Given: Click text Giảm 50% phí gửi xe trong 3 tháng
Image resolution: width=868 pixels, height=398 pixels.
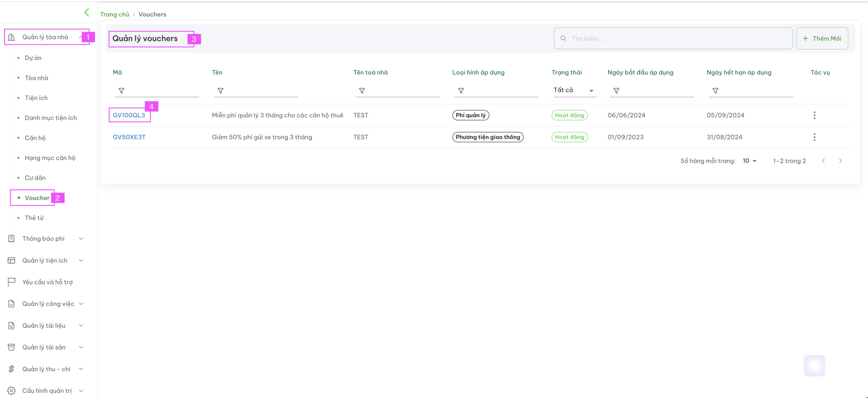Looking at the screenshot, I should coord(262,137).
